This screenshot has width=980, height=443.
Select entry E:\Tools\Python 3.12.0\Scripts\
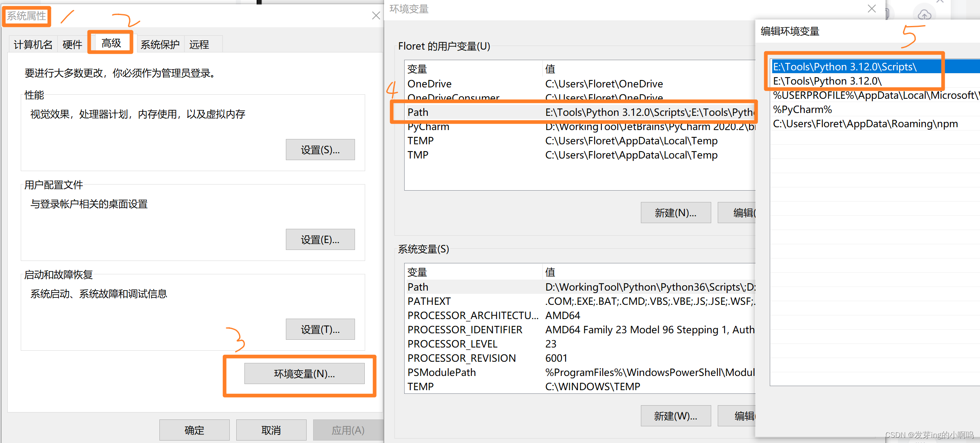coord(875,67)
